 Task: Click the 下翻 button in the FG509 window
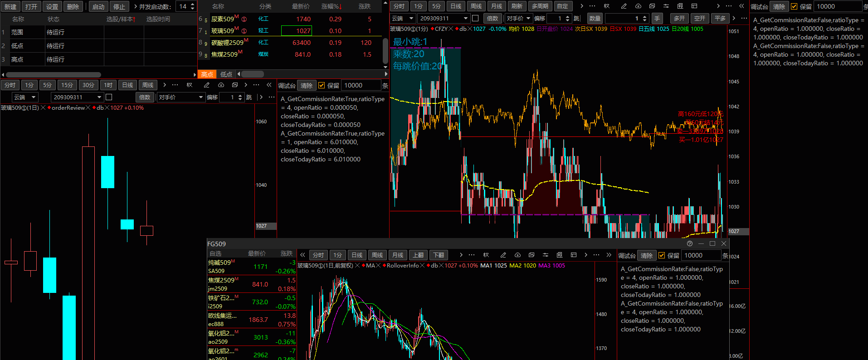coord(439,255)
